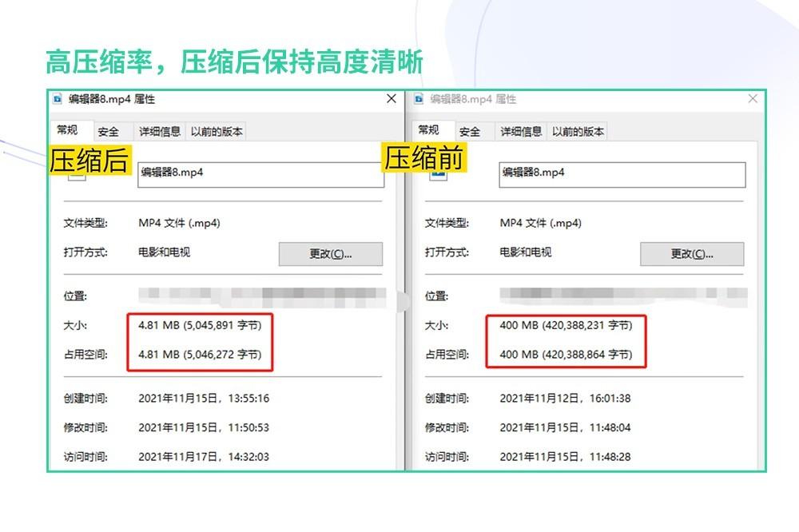Screen dimensions: 799x532
Task: Click 电影和电视 in the left window
Action: click(x=164, y=252)
